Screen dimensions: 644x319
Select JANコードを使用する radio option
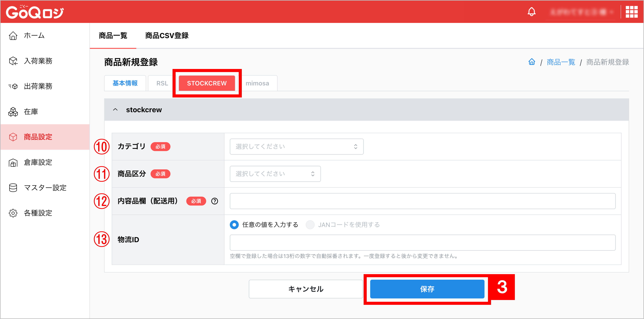(x=310, y=224)
